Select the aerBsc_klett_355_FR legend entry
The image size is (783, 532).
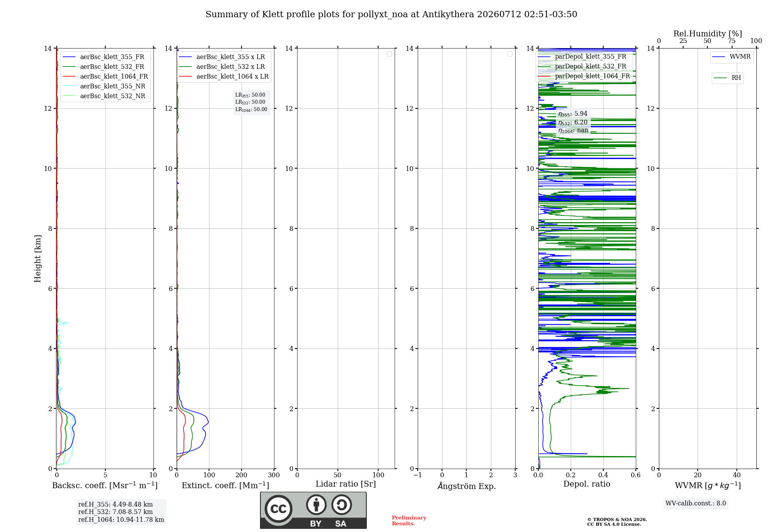click(104, 57)
